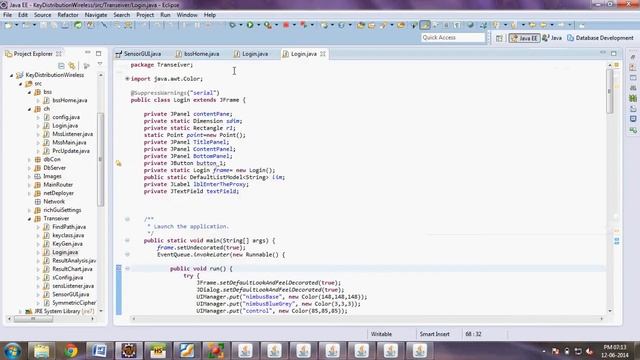Screen dimensions: 640x360
Task: Click the Writable status bar entry
Action: coord(381,334)
